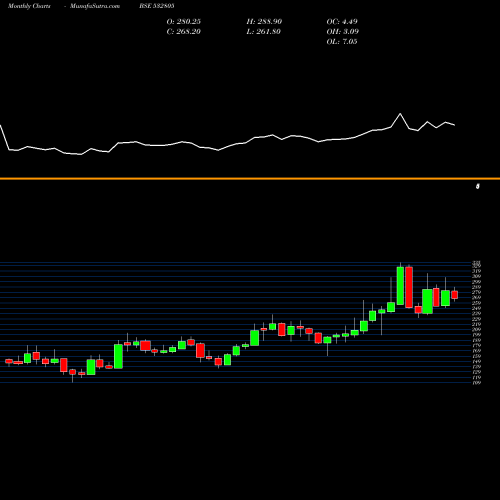
Task: Click the 319 price axis label
Action: coord(477,271)
